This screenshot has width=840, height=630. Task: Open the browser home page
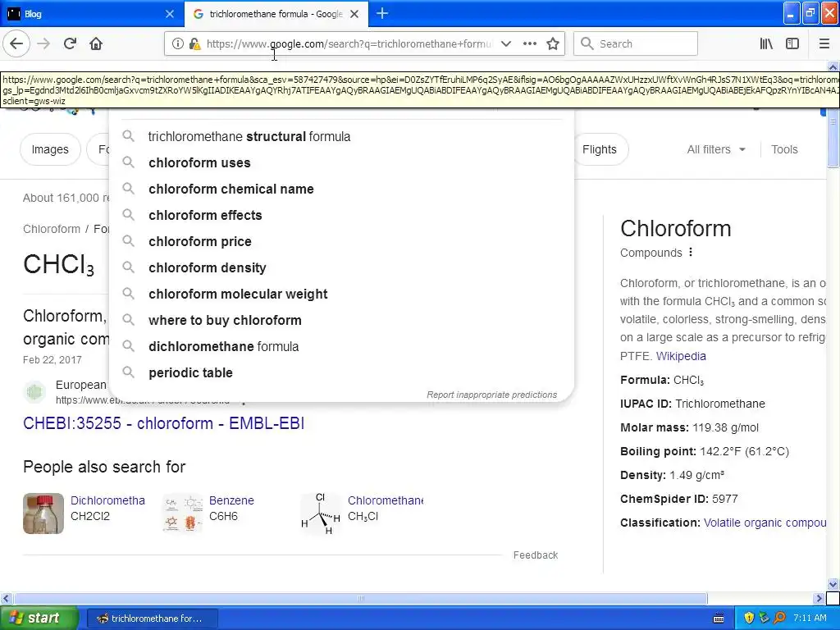96,43
